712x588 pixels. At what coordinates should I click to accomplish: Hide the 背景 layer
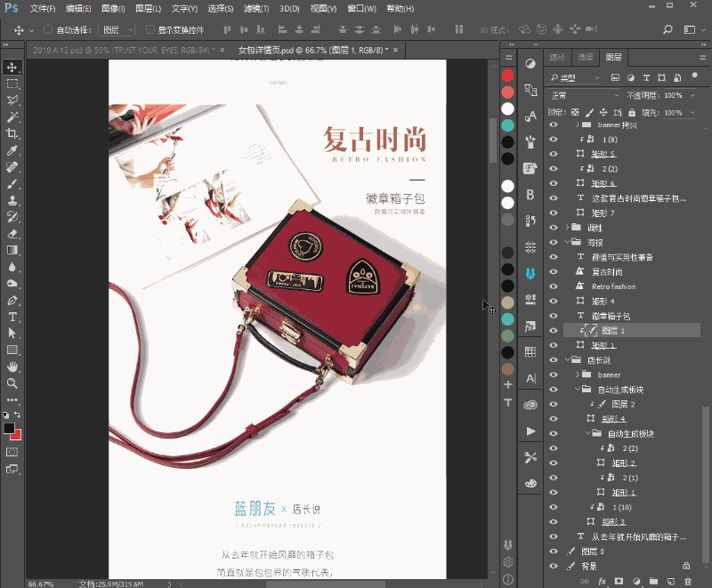553,566
